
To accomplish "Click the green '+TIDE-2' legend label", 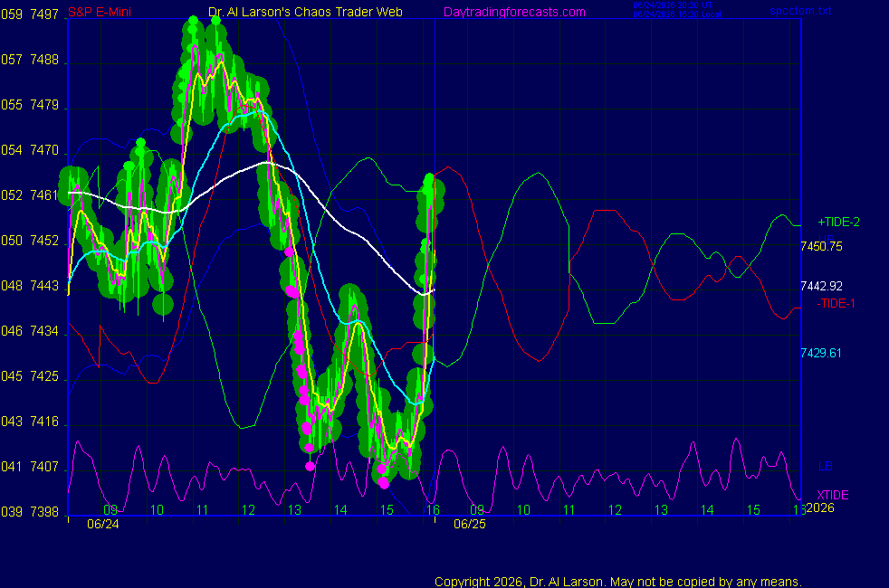I will point(838,222).
